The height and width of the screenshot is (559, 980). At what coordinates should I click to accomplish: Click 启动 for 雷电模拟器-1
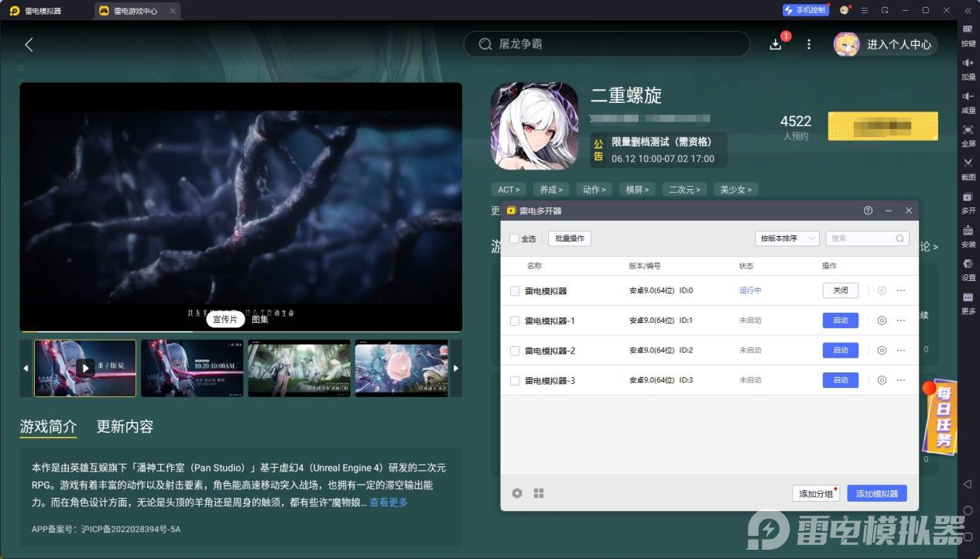(841, 321)
